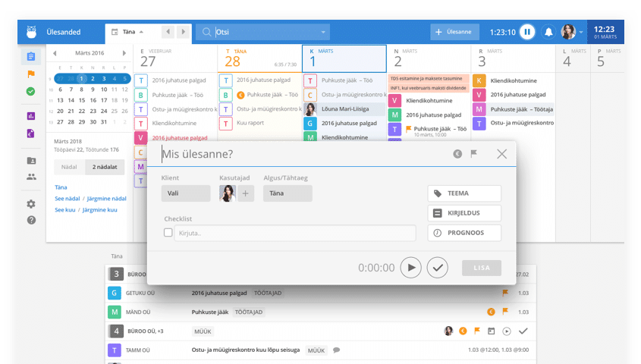Viewport: 641px width, 364px height.
Task: Open the reports chart sidebar icon
Action: (31, 116)
